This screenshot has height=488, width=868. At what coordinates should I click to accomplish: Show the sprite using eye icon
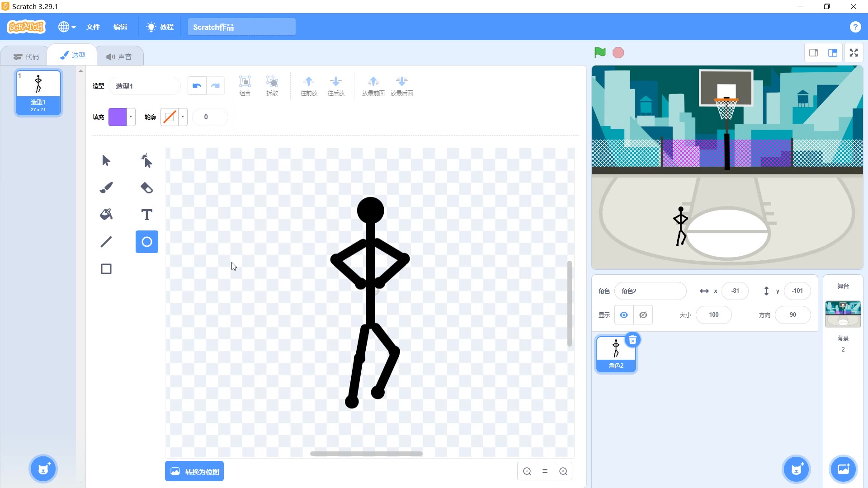624,315
